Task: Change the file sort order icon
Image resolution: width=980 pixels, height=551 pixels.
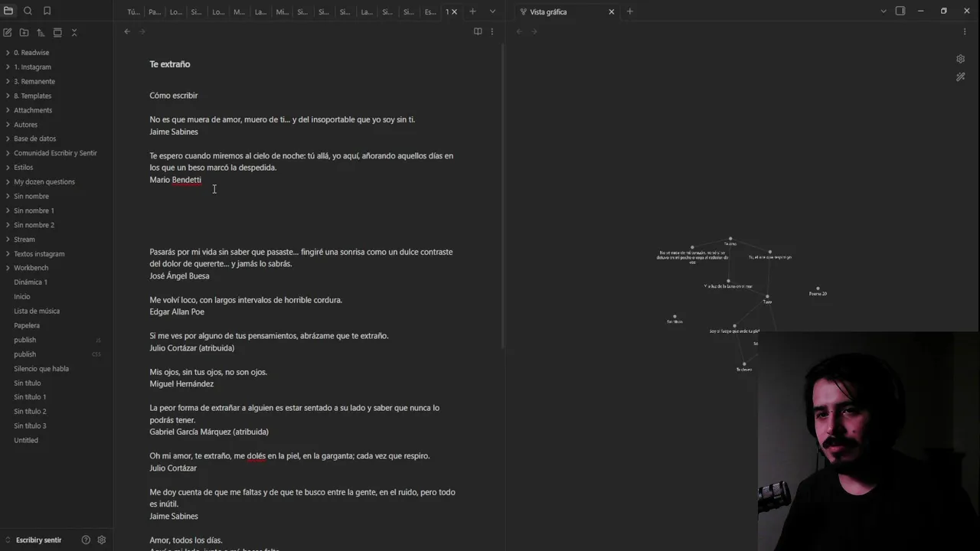Action: coord(41,32)
